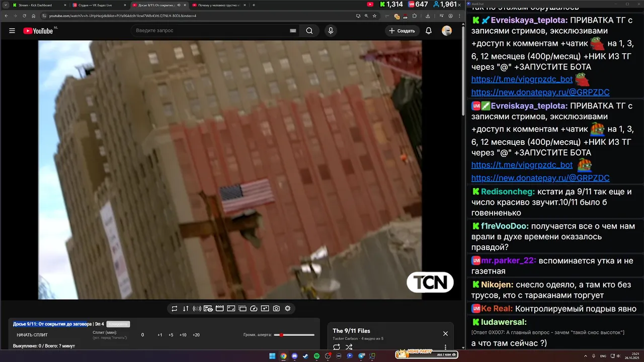644x362 pixels.
Task: Open the Windows Start menu
Action: pos(272,356)
